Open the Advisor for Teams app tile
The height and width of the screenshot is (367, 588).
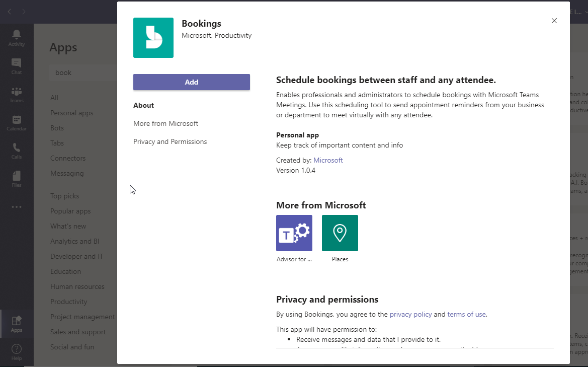[294, 233]
